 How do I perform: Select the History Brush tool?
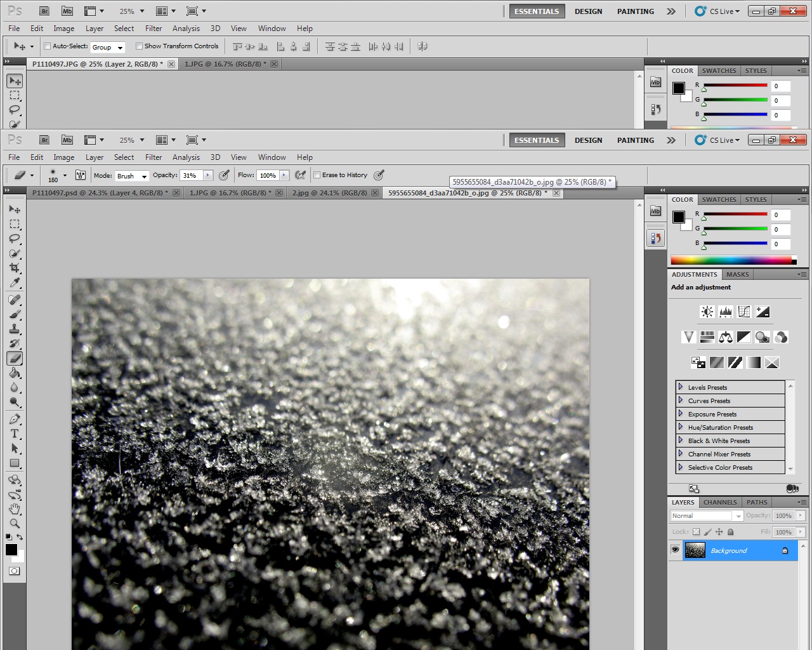15,343
